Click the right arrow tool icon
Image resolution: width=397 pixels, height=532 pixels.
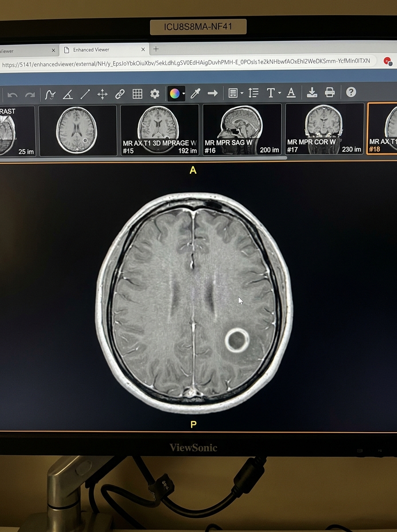tap(213, 93)
